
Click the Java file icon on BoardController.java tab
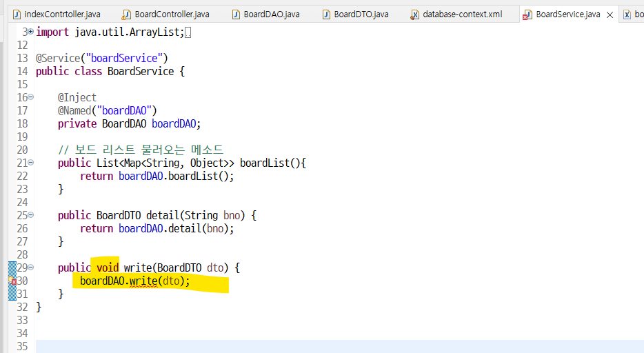point(126,14)
